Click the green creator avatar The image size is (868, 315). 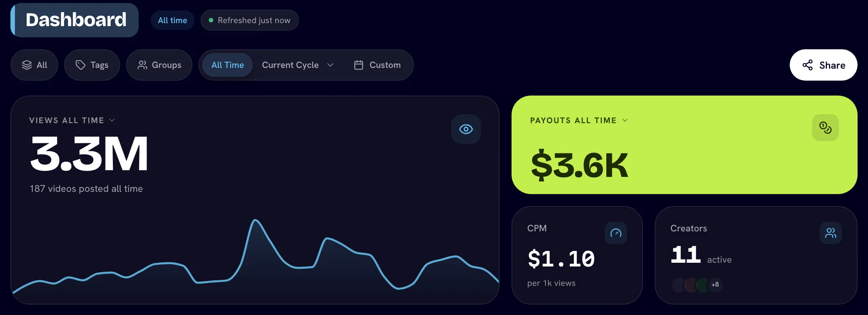703,285
